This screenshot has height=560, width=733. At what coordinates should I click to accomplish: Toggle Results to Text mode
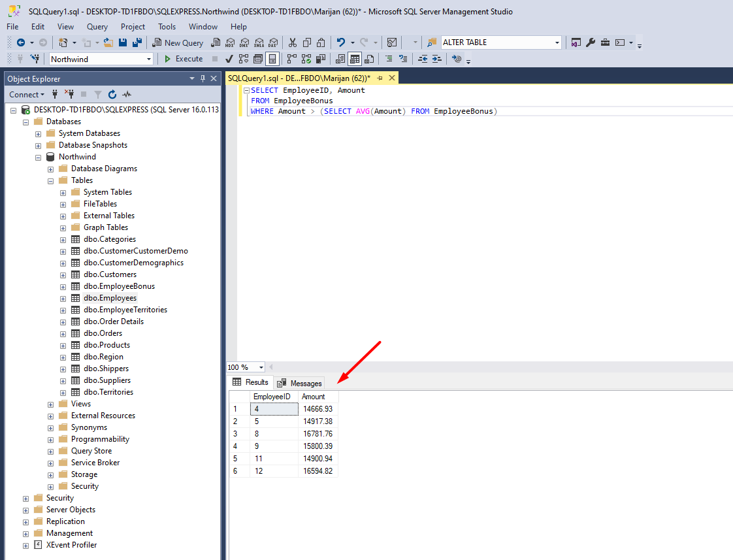(340, 59)
